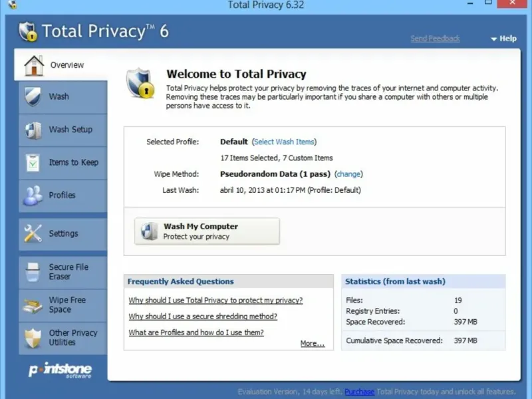The width and height of the screenshot is (532, 399).
Task: Open FAQ about Profiles usage
Action: point(196,332)
